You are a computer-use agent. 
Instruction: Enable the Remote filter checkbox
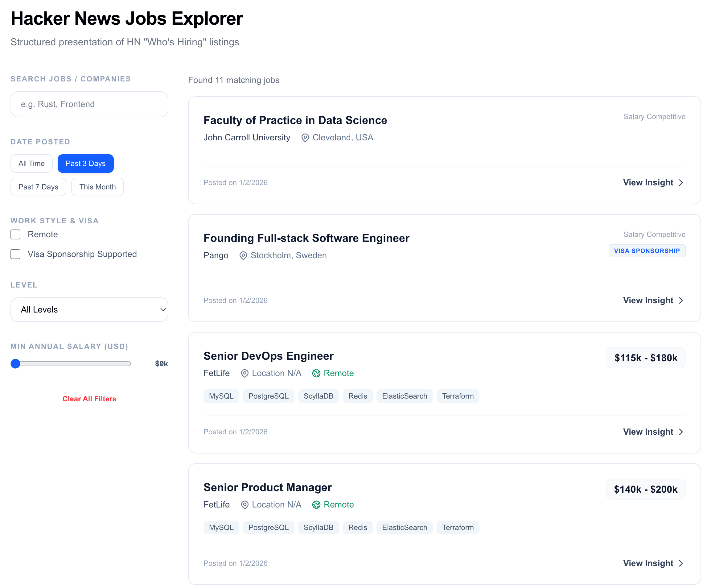coord(15,234)
